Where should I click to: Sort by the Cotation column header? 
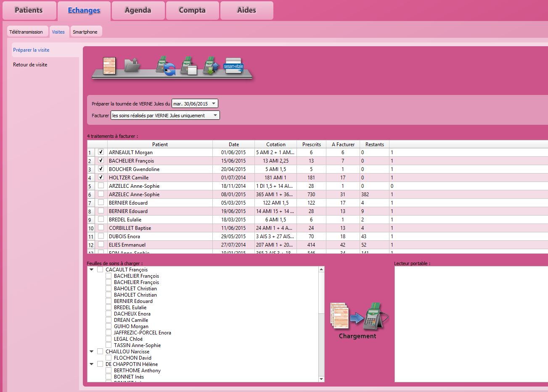tap(276, 144)
